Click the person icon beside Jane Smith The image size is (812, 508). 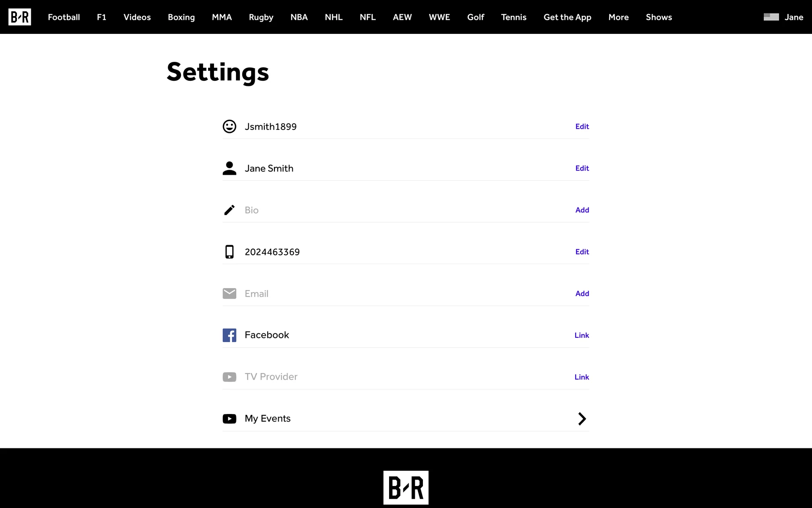point(229,168)
